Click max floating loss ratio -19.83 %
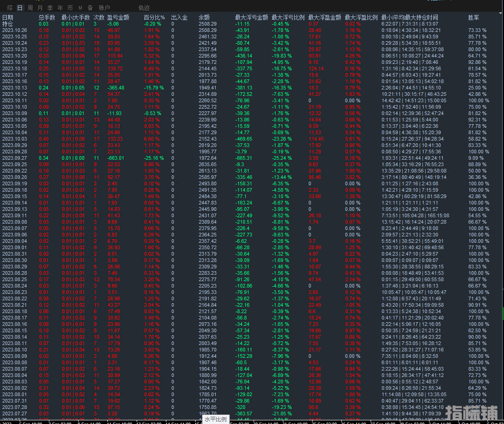The height and width of the screenshot is (424, 504). point(282,56)
